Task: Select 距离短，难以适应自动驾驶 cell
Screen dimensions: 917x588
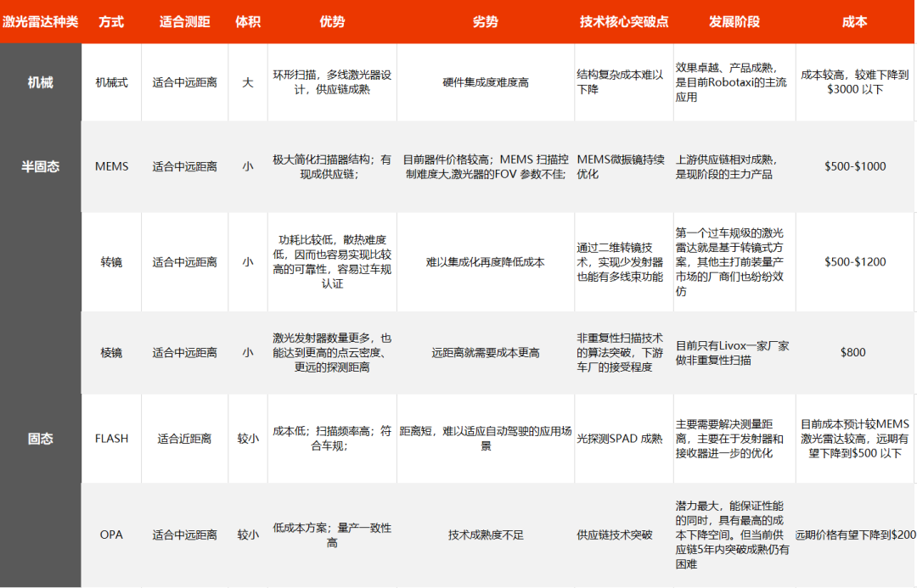Action: pyautogui.click(x=486, y=439)
